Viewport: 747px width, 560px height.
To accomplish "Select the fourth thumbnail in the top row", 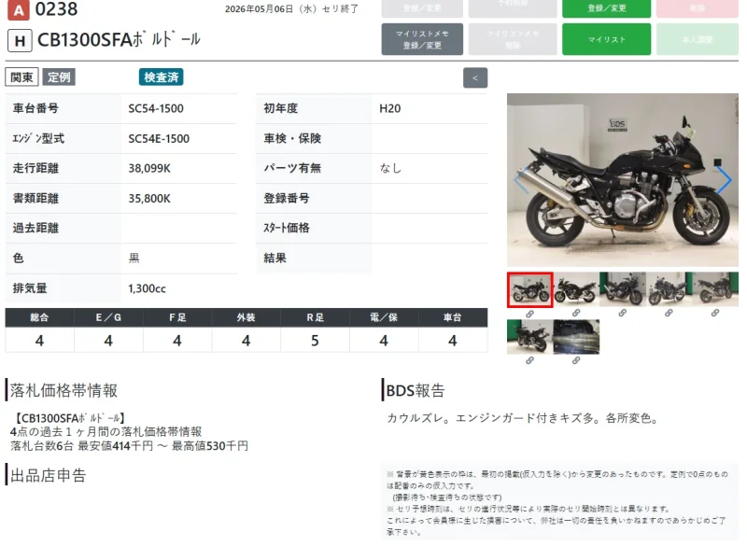I will tap(669, 289).
